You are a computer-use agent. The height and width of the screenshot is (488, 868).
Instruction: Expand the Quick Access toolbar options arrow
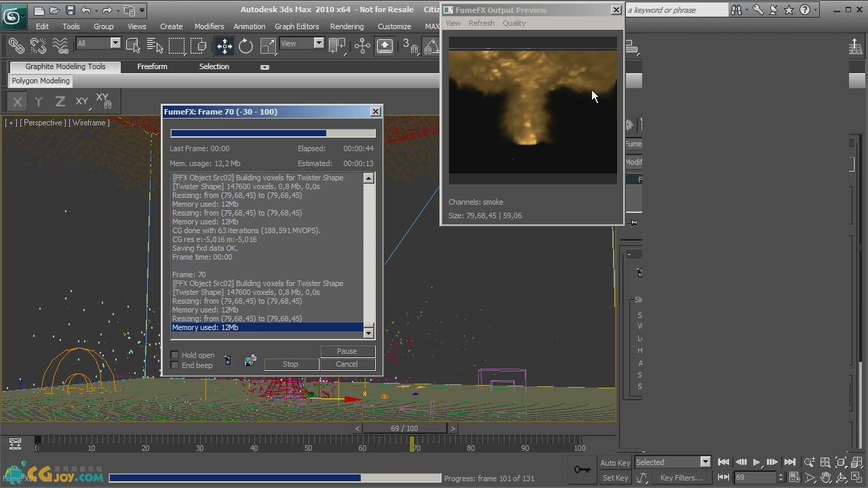pos(142,10)
